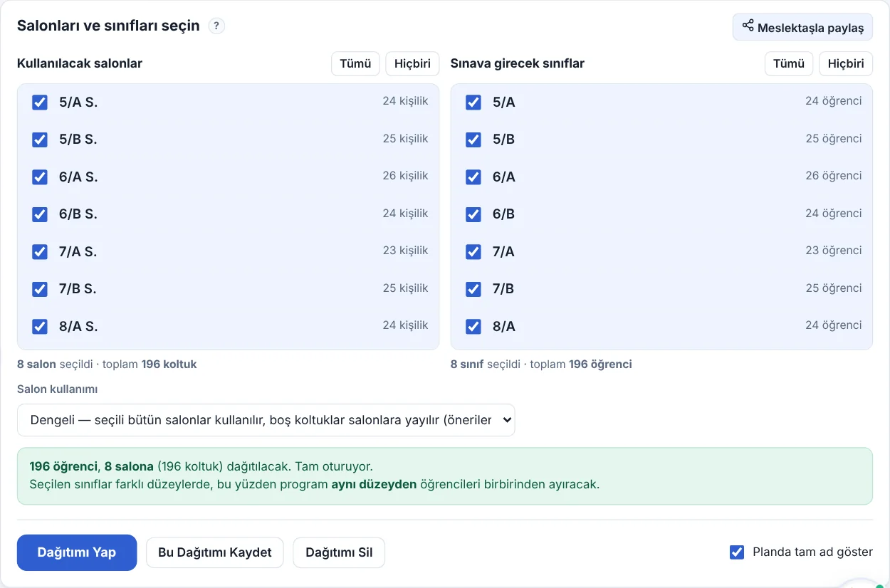The image size is (890, 588).
Task: Toggle the 5/B class checkbox with 25 öğrenci
Action: coord(473,140)
